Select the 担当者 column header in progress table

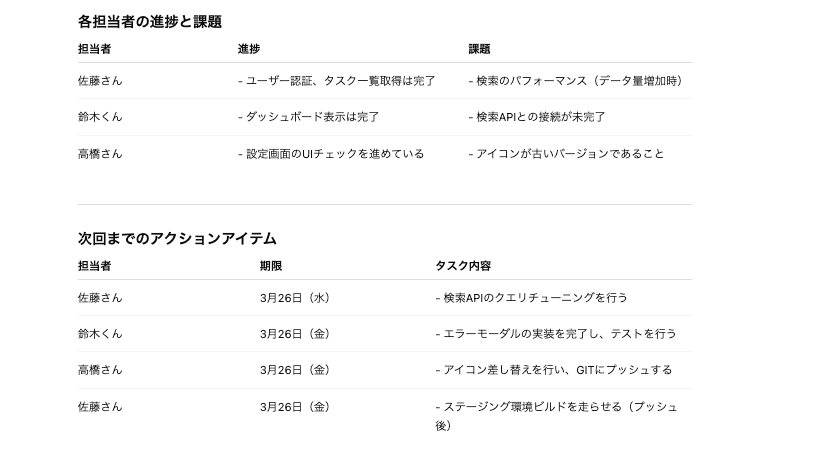tap(95, 49)
